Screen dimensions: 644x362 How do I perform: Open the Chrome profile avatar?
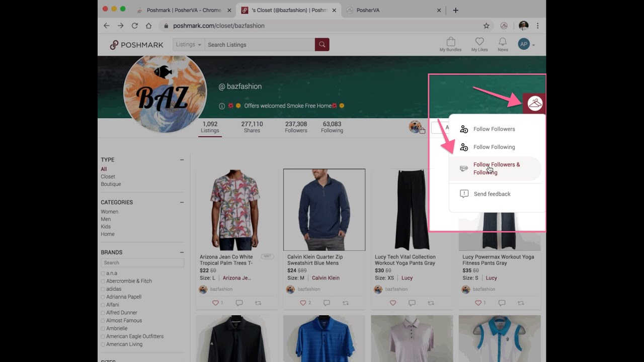point(523,26)
